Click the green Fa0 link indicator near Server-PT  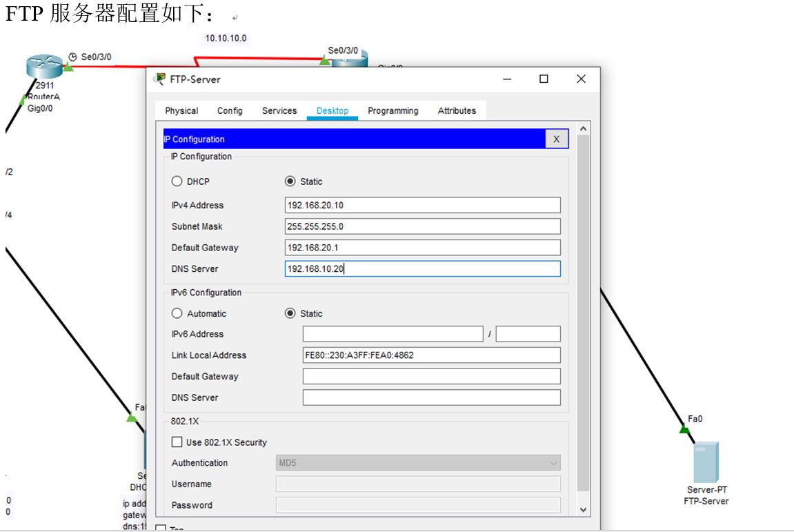(x=683, y=429)
